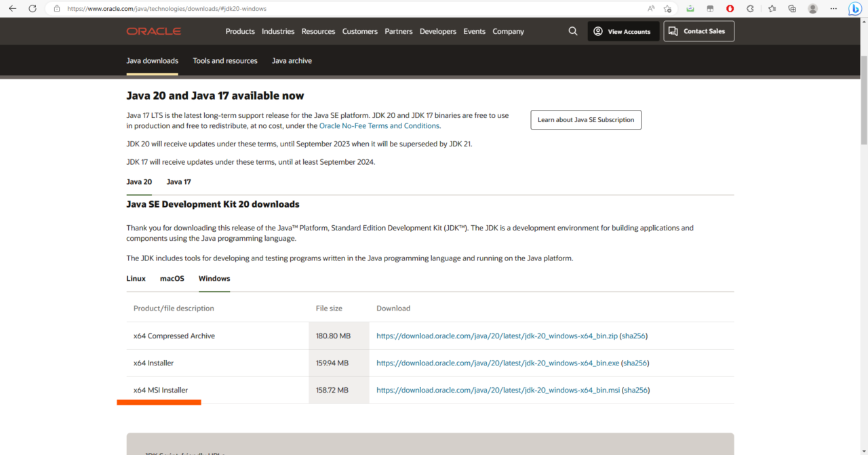Open the Extensions puzzle icon
The width and height of the screenshot is (868, 455).
pyautogui.click(x=750, y=8)
